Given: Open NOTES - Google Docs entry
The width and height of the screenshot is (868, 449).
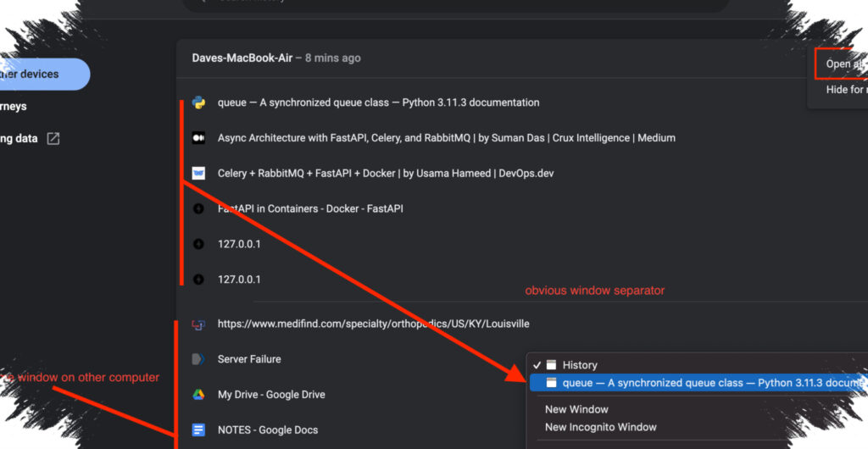Looking at the screenshot, I should [x=267, y=430].
